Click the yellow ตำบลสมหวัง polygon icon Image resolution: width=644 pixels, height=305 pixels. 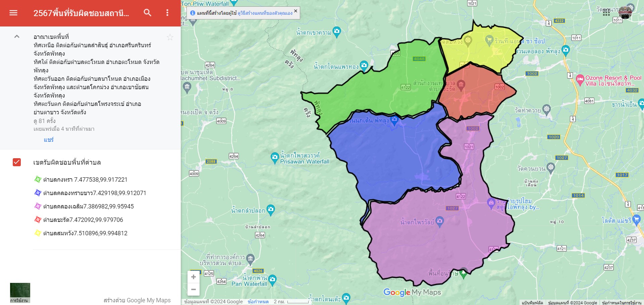coord(38,233)
